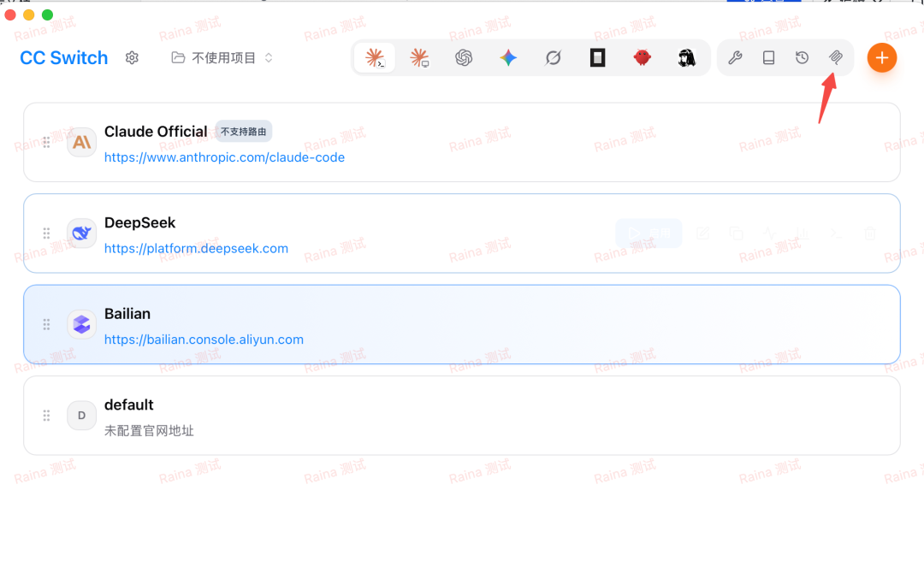Click the up-down chevron after 不使用项目
The image size is (924, 567).
[x=269, y=57]
